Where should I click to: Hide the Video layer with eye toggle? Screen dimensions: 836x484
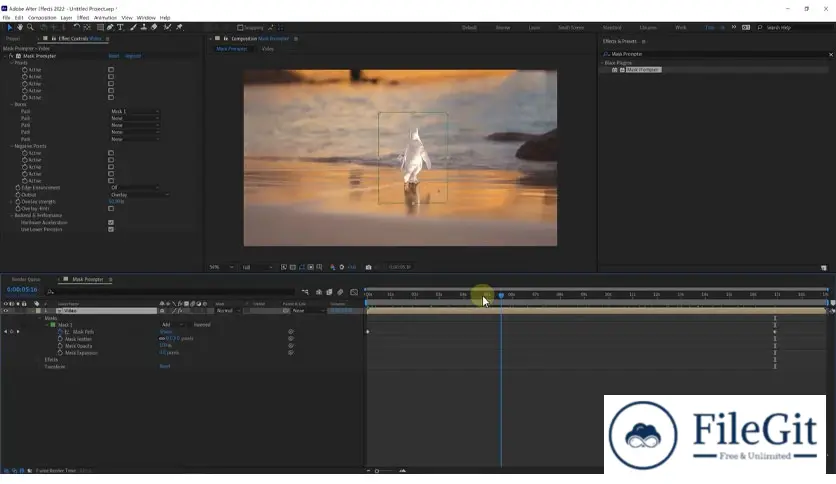[6, 311]
